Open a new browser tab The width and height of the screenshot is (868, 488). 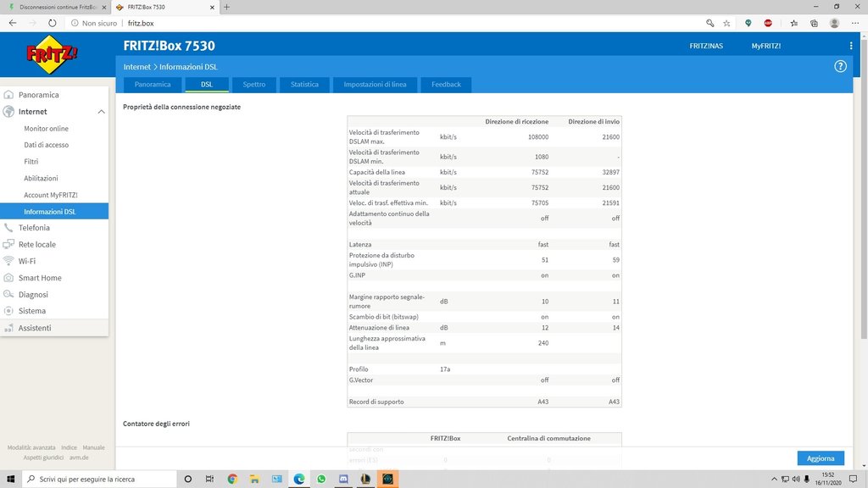point(226,7)
